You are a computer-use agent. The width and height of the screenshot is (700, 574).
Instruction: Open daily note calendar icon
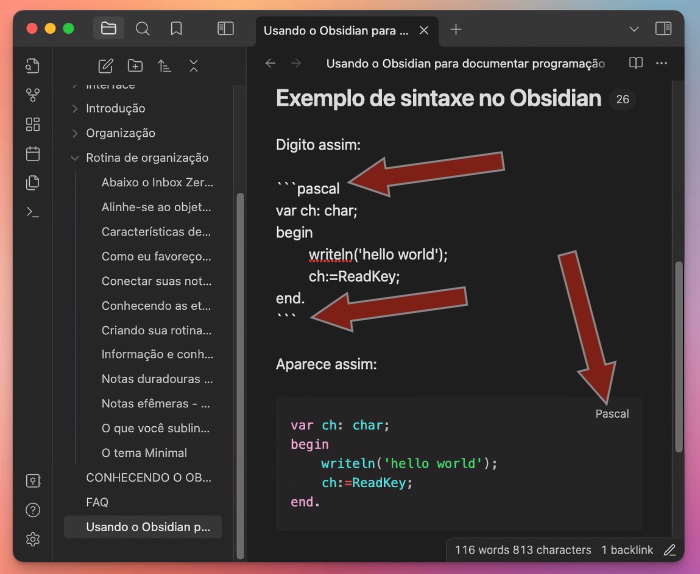pos(33,154)
